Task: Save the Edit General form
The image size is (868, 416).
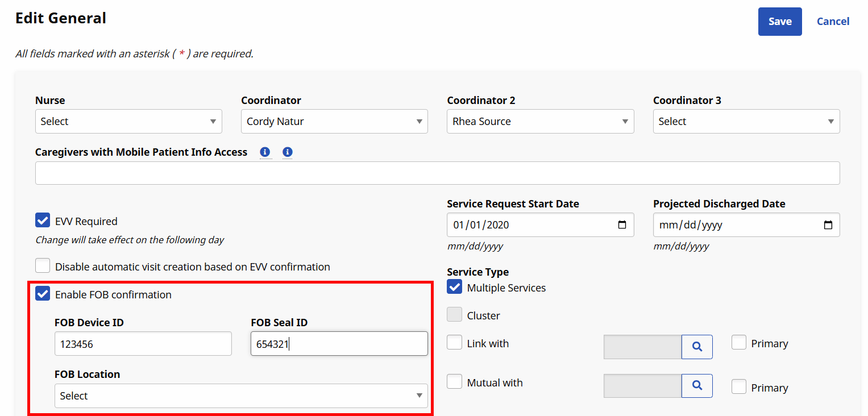Action: pos(779,21)
